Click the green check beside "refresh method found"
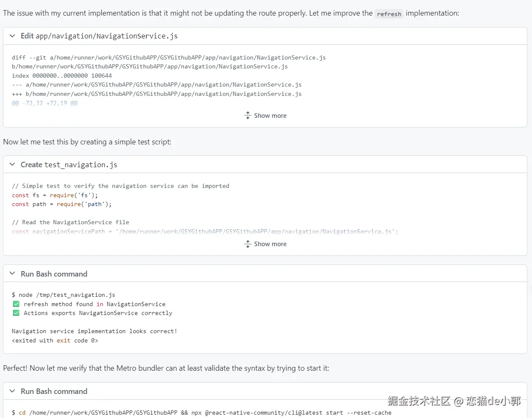Viewport: 532px width, 418px height. [16, 304]
